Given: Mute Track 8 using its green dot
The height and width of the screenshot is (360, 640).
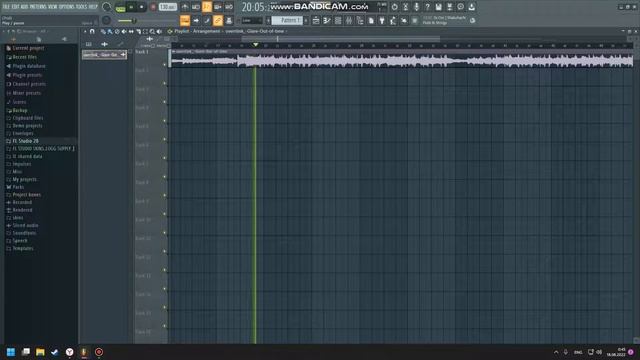Looking at the screenshot, I should (165, 196).
